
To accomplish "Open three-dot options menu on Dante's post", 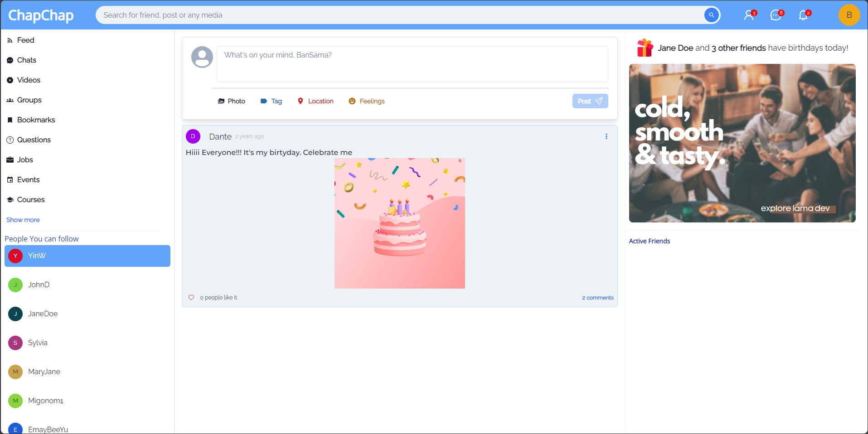I will point(606,136).
